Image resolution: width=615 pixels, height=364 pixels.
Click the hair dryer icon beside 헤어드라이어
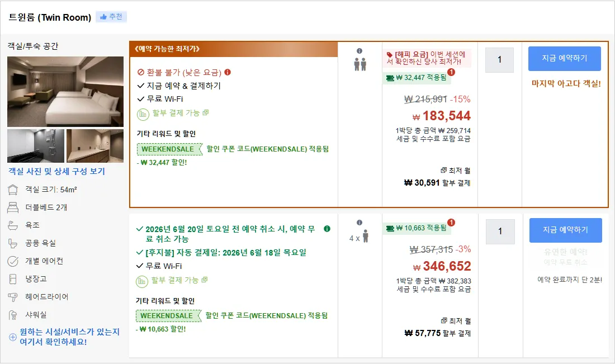[x=13, y=297]
